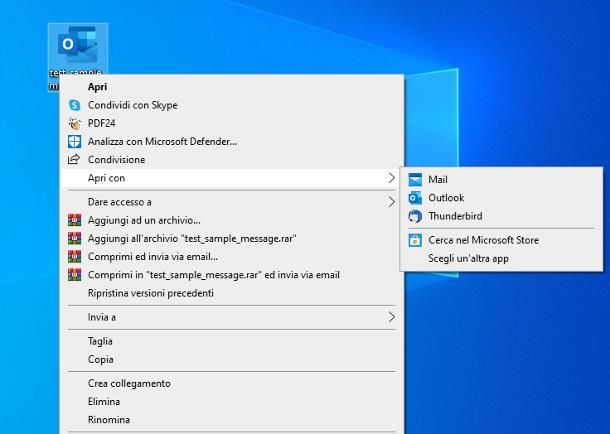
Task: Choose 'Crea collegamento' in context menu
Action: click(x=129, y=383)
